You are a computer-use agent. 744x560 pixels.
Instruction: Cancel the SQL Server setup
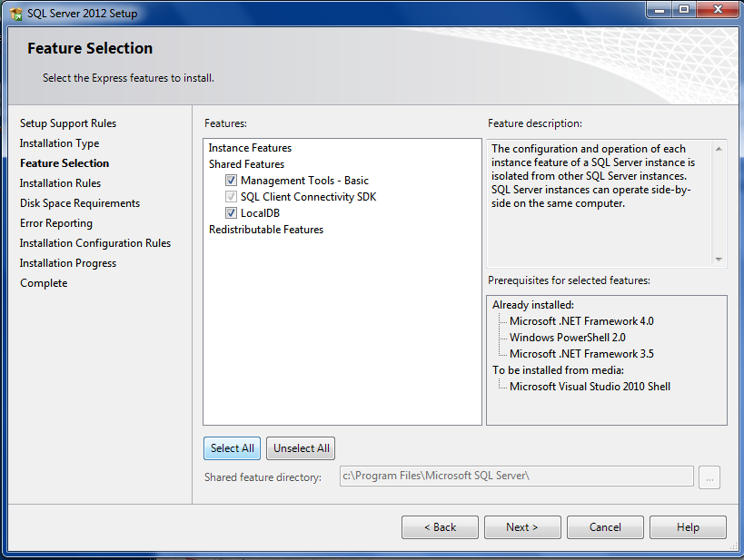[605, 527]
